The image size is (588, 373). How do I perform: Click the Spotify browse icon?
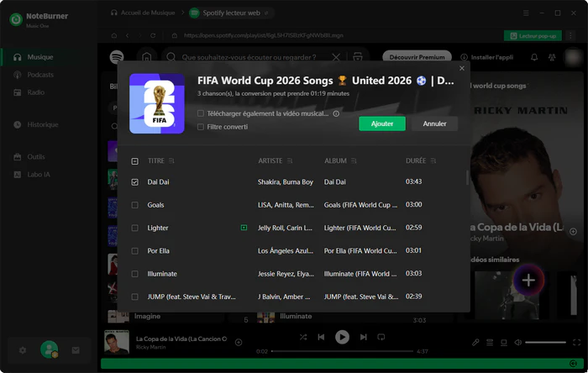(358, 57)
